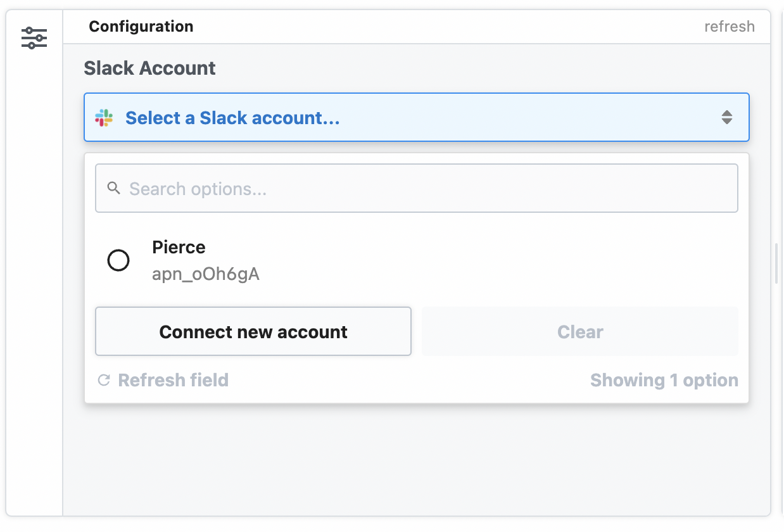
Task: Select the Pierce account radio button
Action: tap(118, 260)
